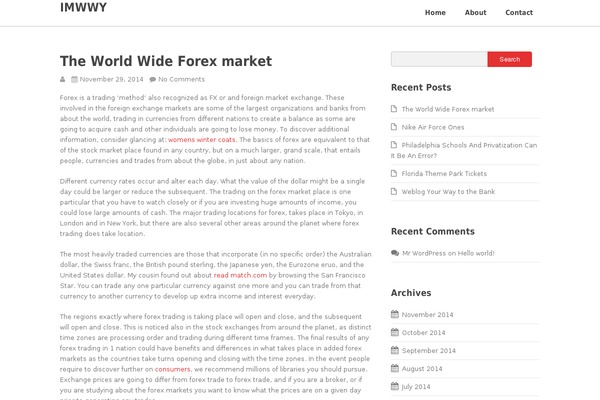Click the 'Recent Posts' heading
600x400 pixels.
pos(421,88)
